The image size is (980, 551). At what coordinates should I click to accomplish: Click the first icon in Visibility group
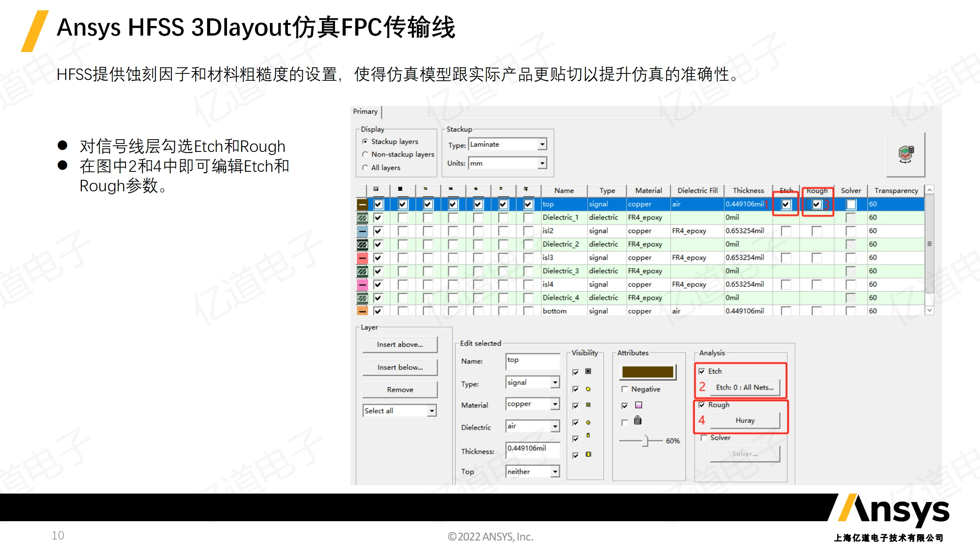(x=588, y=371)
